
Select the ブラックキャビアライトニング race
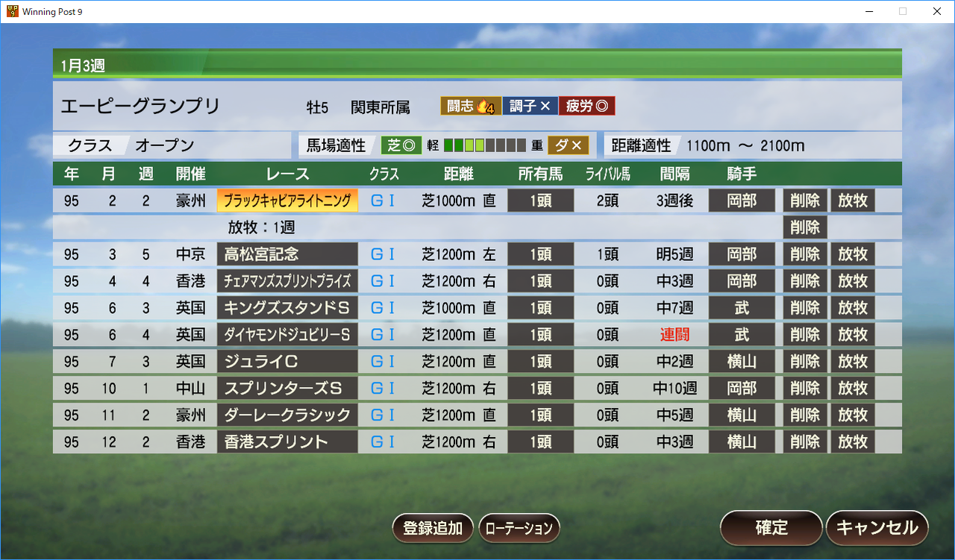pos(287,201)
